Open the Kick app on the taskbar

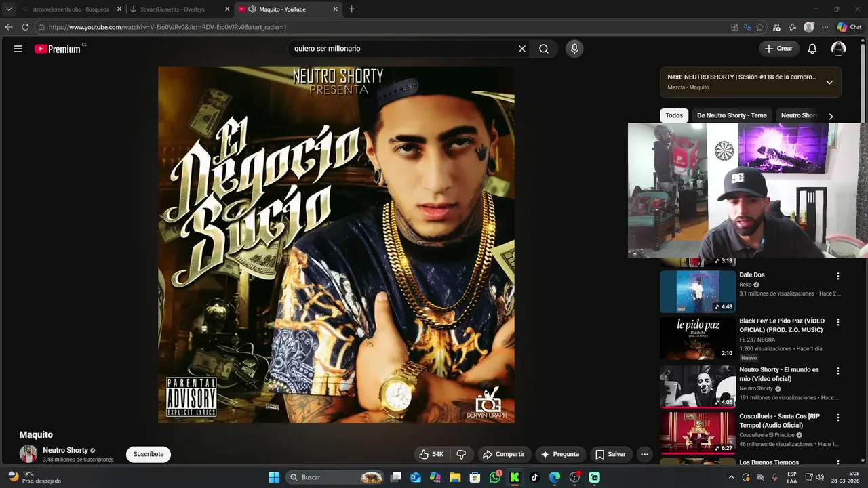515,477
